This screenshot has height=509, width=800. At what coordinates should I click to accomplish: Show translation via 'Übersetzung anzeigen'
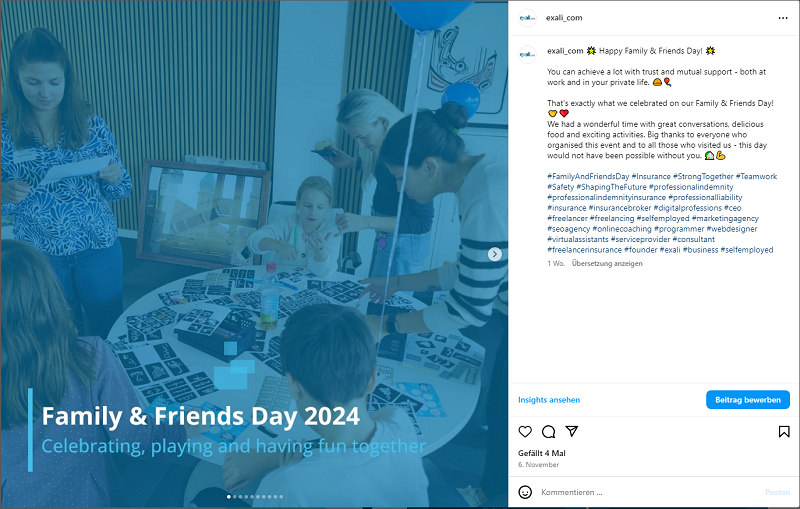click(607, 264)
